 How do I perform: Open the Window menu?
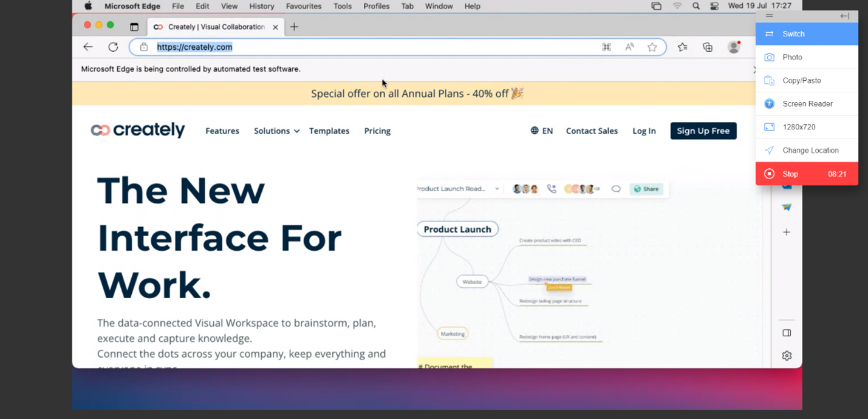tap(439, 6)
